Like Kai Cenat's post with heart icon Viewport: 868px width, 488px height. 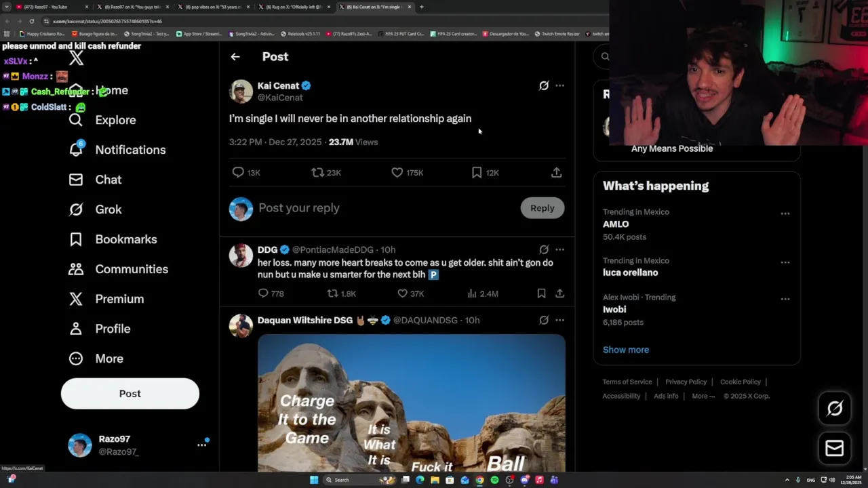397,172
